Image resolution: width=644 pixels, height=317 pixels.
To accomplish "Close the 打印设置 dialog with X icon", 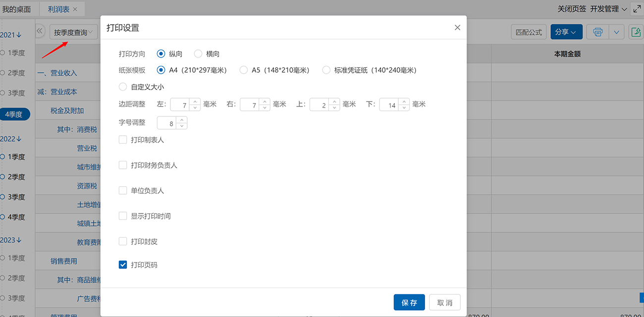I will pyautogui.click(x=457, y=28).
